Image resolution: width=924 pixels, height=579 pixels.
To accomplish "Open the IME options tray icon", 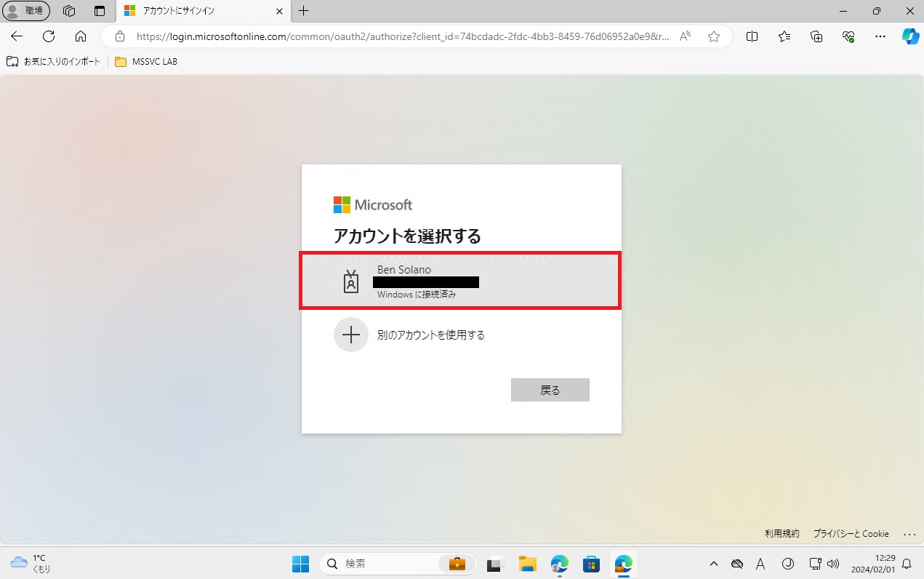I will [x=787, y=563].
